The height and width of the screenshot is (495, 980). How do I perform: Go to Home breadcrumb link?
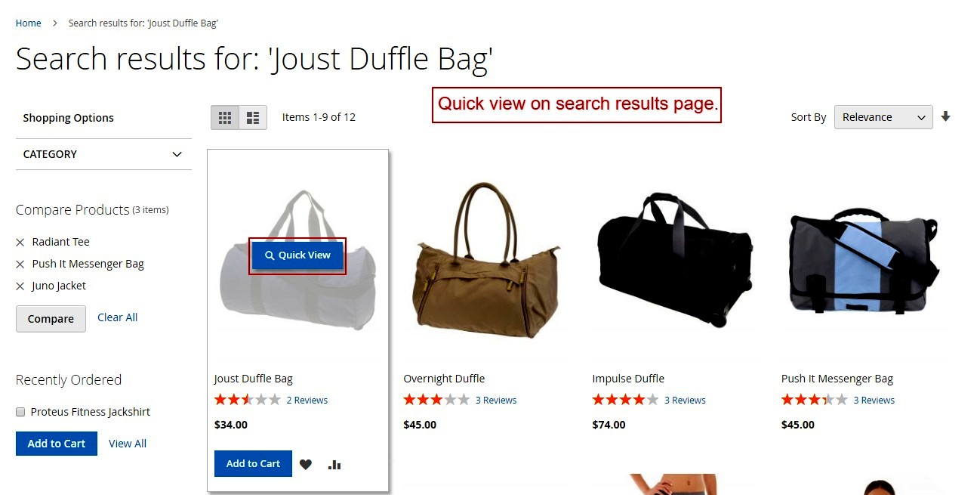[x=29, y=23]
